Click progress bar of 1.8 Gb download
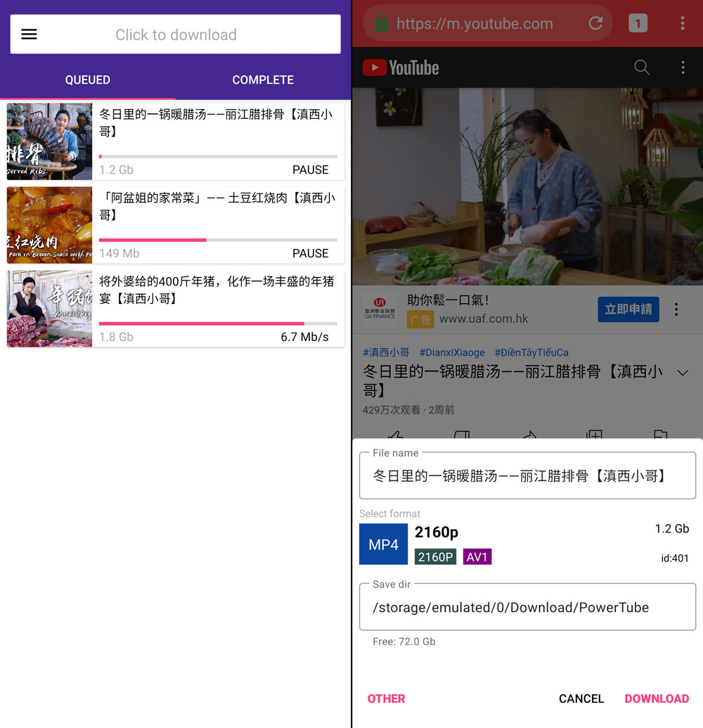 (218, 324)
